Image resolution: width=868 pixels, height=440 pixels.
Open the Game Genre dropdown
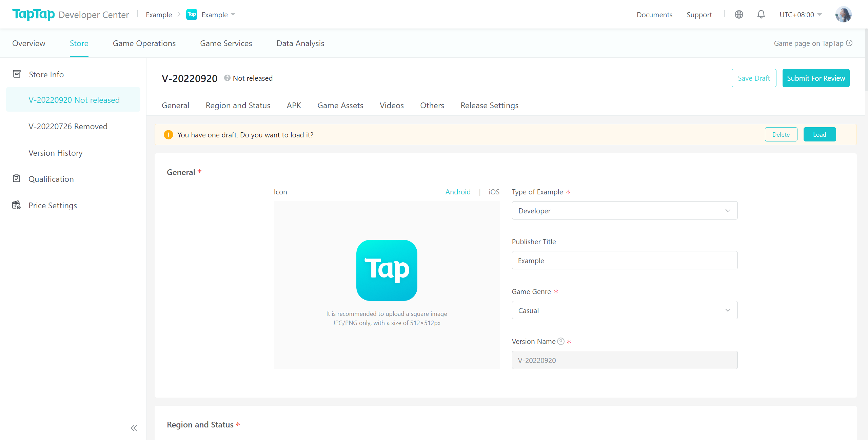[625, 310]
